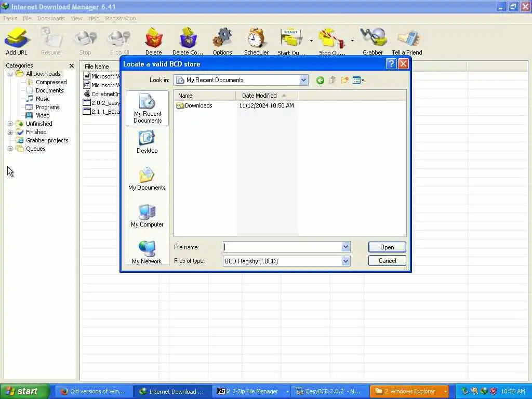Click the red shield tray icon

pos(494,391)
